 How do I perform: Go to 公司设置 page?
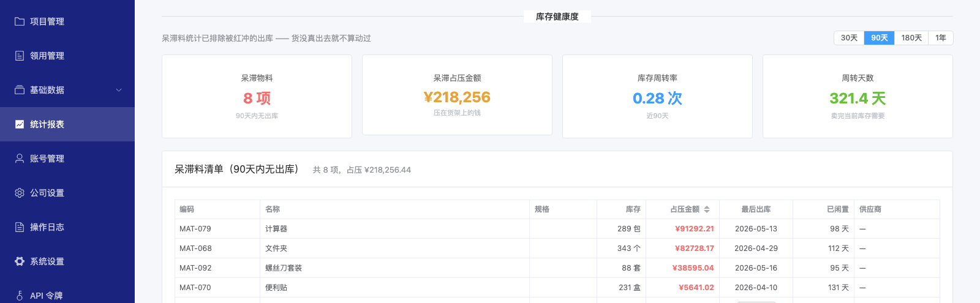point(67,193)
